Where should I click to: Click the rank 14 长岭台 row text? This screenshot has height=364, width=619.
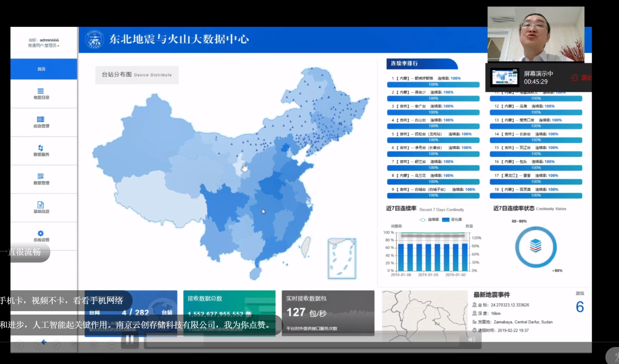pos(526,134)
